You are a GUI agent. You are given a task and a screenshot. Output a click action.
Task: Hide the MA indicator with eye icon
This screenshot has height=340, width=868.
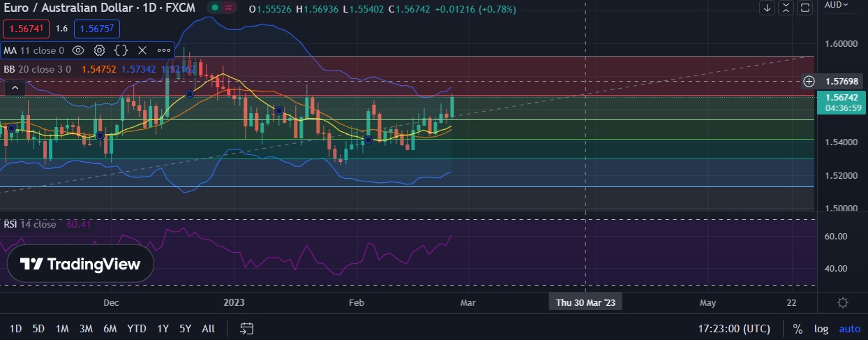tap(78, 50)
